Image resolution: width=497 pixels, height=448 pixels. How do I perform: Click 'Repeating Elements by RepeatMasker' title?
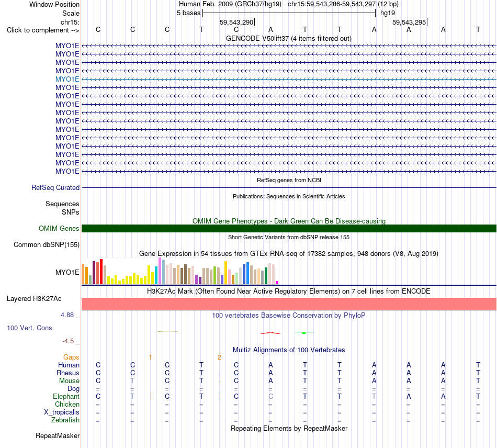289,428
